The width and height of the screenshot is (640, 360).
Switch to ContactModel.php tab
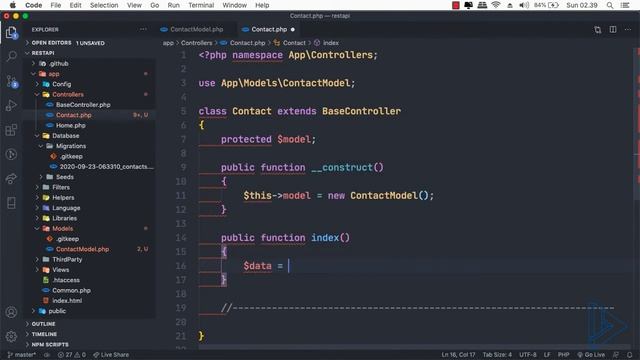coord(197,29)
